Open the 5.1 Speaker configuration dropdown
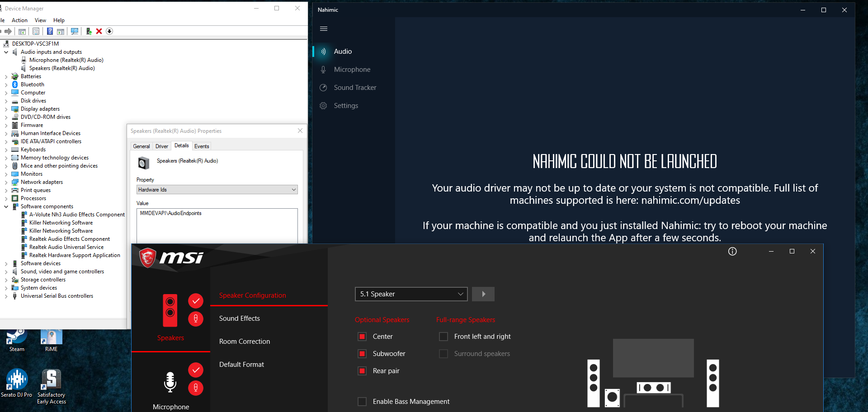Image resolution: width=868 pixels, height=412 pixels. pos(411,294)
